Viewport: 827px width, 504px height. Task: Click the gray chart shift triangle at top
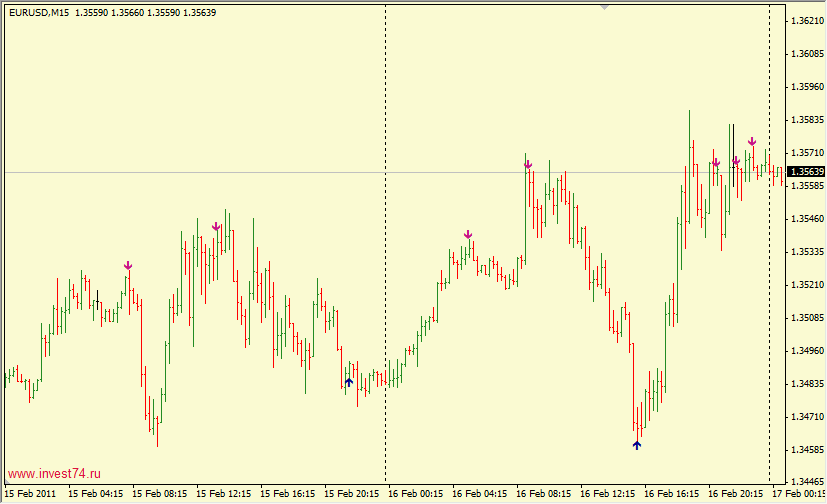604,6
